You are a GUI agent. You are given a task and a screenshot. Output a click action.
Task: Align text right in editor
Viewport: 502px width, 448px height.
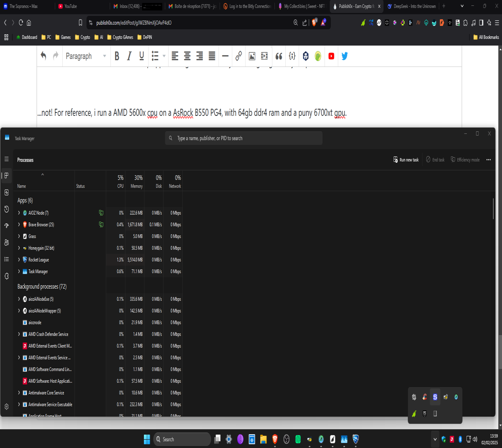[x=200, y=56]
